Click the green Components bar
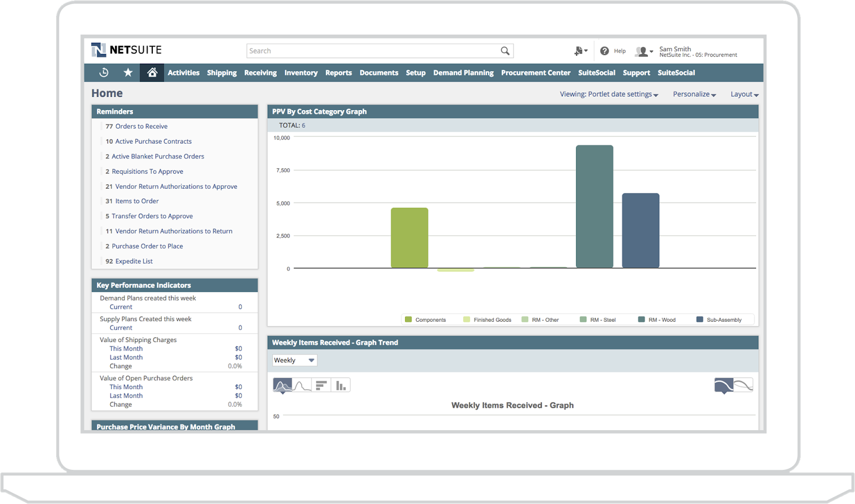Screen dimensions: 855x504 click(409, 238)
